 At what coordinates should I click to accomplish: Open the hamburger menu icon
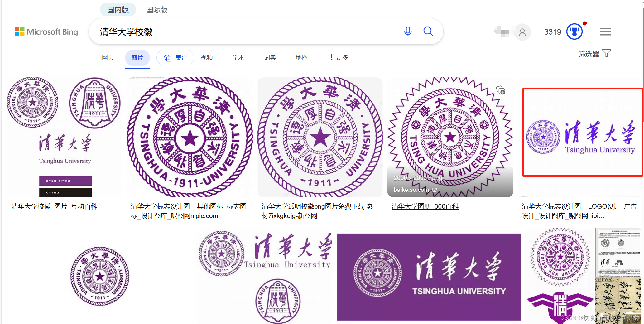tap(605, 31)
